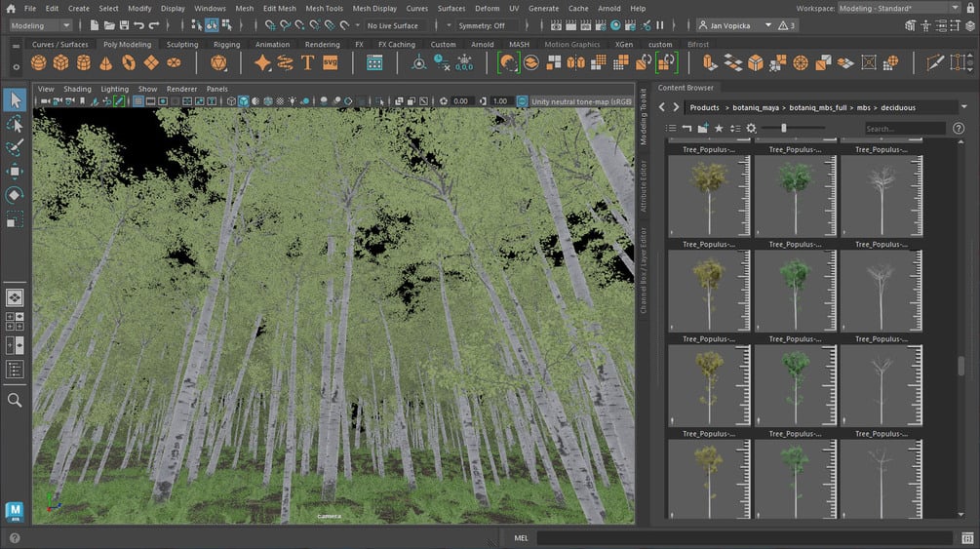Image resolution: width=980 pixels, height=549 pixels.
Task: Click the magnifier search icon in left sidebar
Action: 15,400
